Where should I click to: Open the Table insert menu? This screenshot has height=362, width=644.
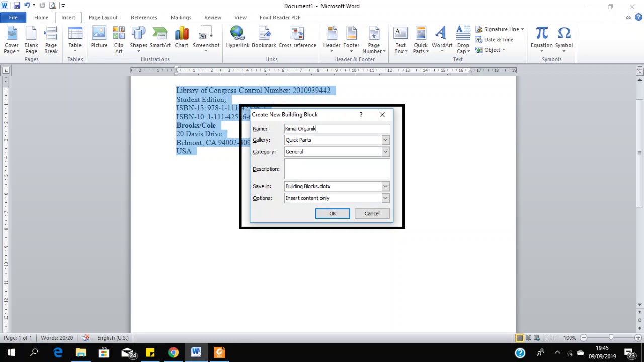pyautogui.click(x=75, y=40)
